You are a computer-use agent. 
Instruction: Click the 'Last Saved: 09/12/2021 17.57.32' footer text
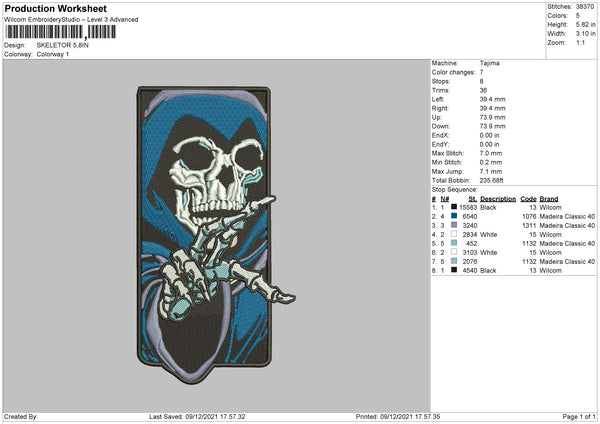197,416
